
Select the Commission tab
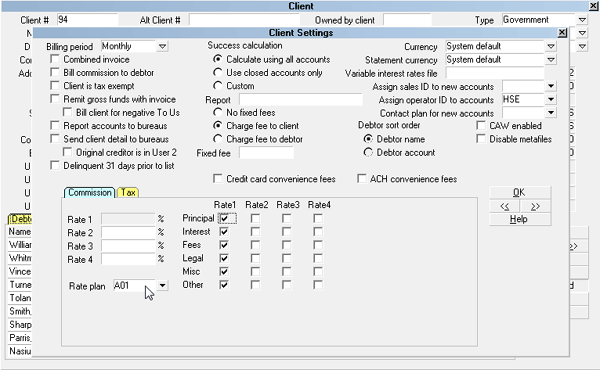[90, 192]
